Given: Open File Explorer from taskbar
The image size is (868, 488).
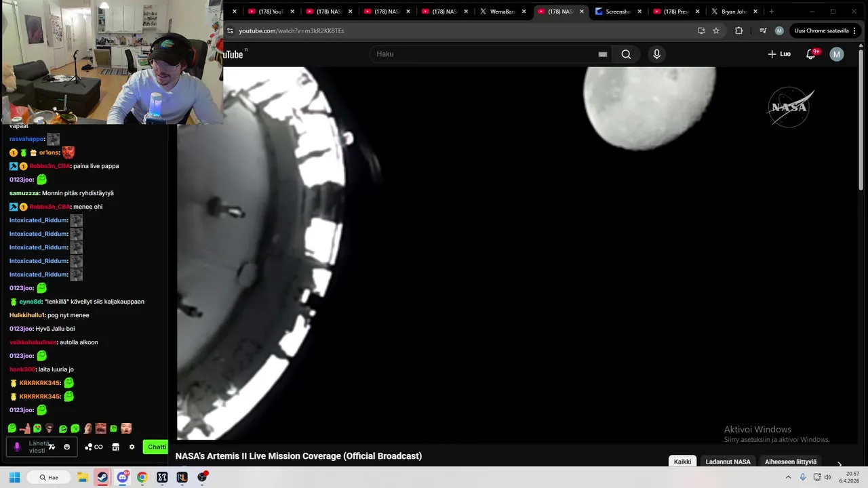Looking at the screenshot, I should click(x=82, y=477).
